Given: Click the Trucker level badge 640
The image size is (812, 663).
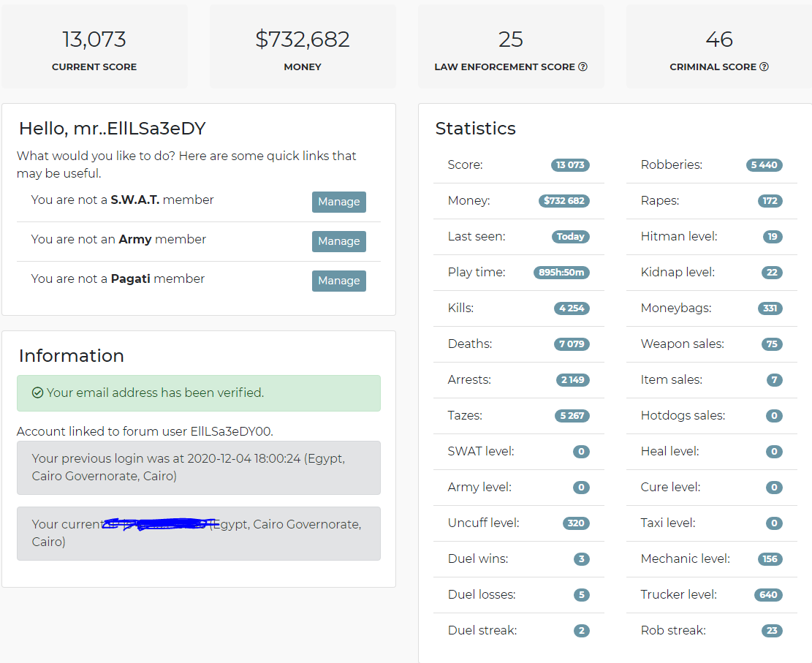Looking at the screenshot, I should [x=768, y=594].
